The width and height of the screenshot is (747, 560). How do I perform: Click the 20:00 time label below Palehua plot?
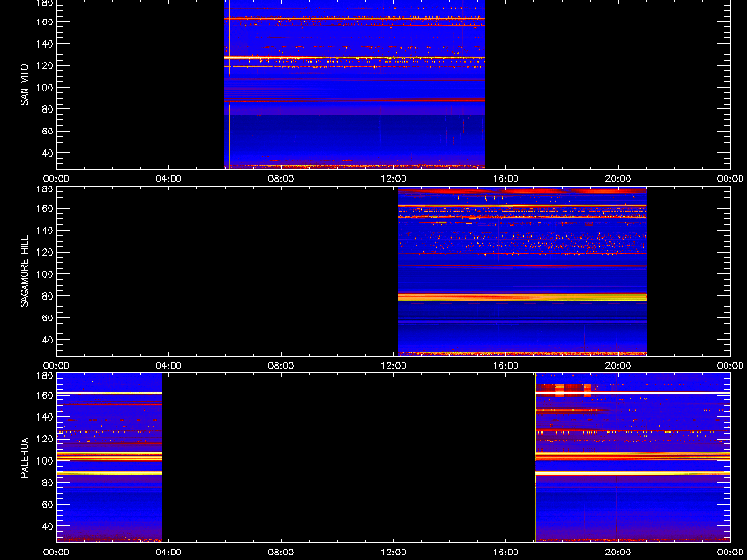(618, 553)
